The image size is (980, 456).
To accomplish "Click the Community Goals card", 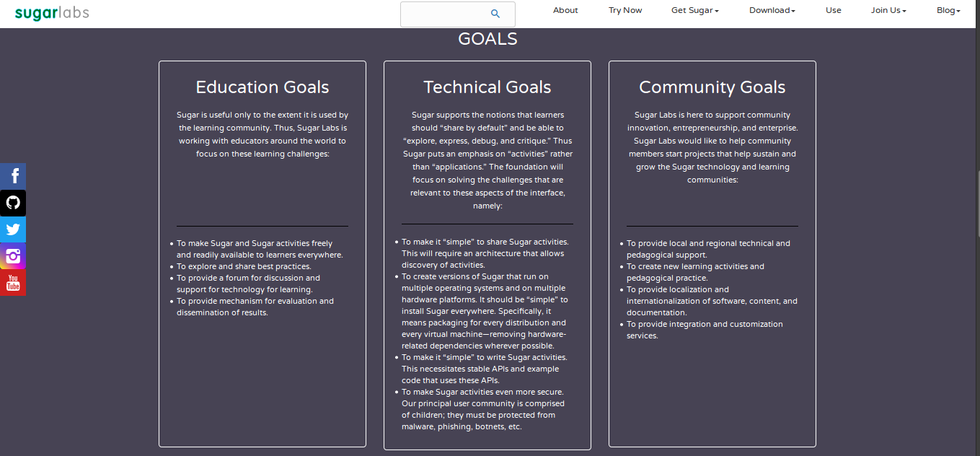I will click(x=712, y=253).
